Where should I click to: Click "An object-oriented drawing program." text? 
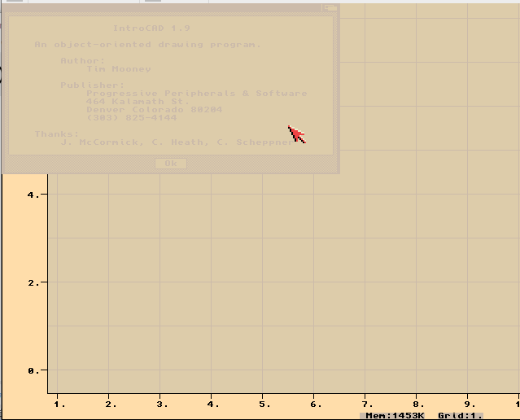coord(148,45)
